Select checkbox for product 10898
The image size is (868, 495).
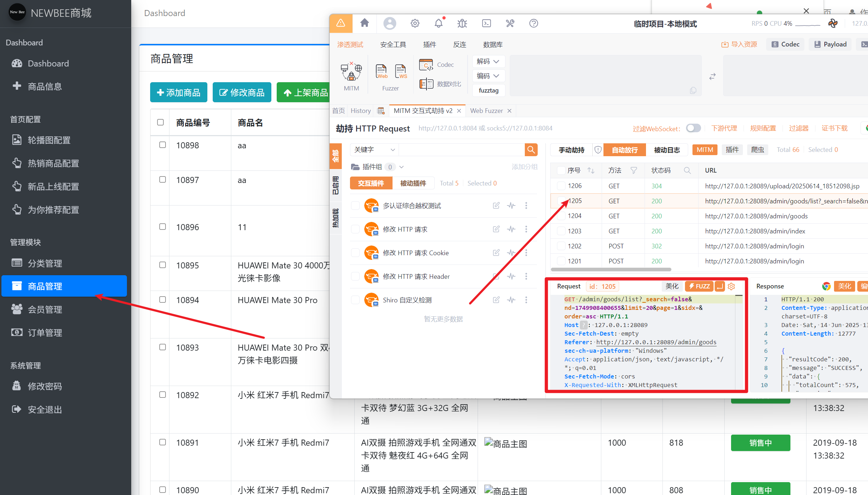[x=162, y=145]
